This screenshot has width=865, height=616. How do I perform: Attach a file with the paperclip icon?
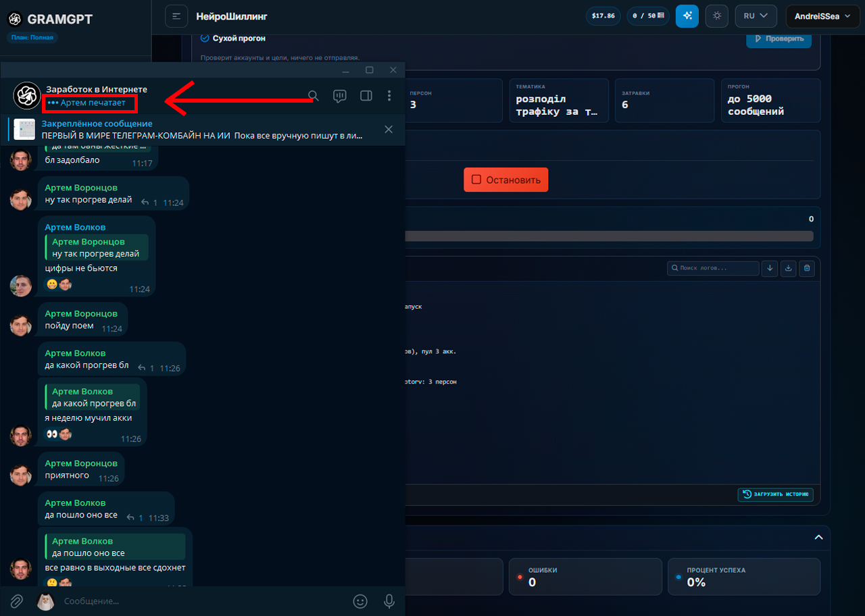coord(16,600)
